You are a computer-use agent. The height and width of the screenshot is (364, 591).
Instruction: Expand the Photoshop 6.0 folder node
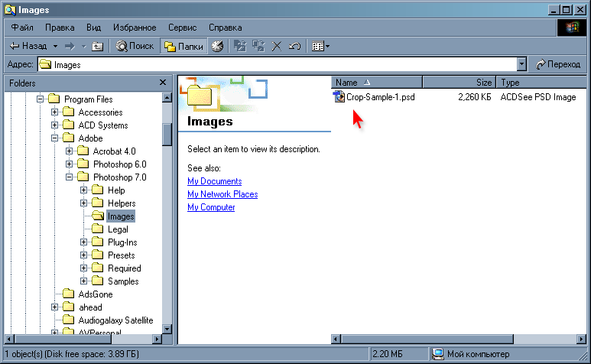tap(69, 164)
